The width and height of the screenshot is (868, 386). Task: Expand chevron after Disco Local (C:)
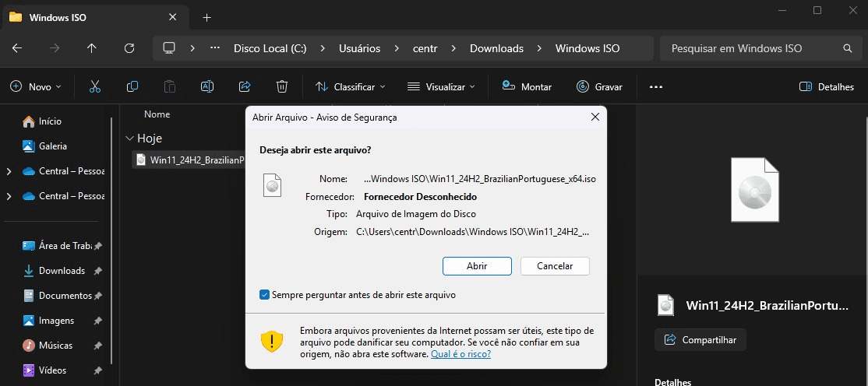pyautogui.click(x=322, y=49)
